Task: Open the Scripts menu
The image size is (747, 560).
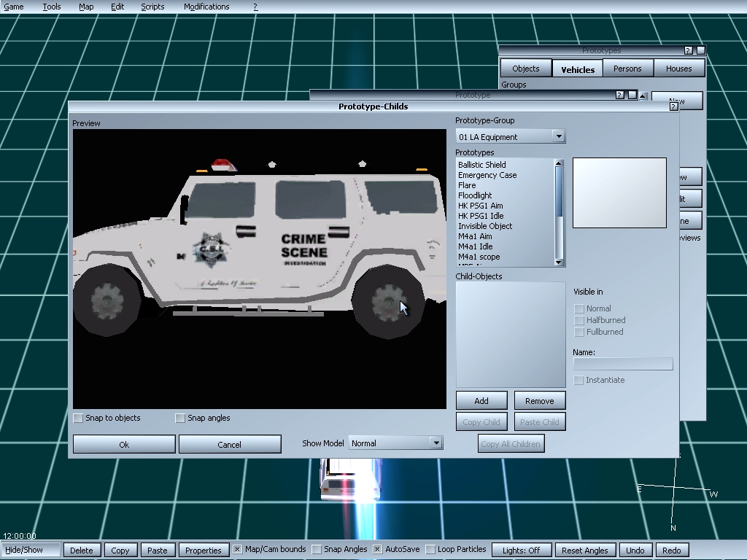Action: tap(152, 7)
